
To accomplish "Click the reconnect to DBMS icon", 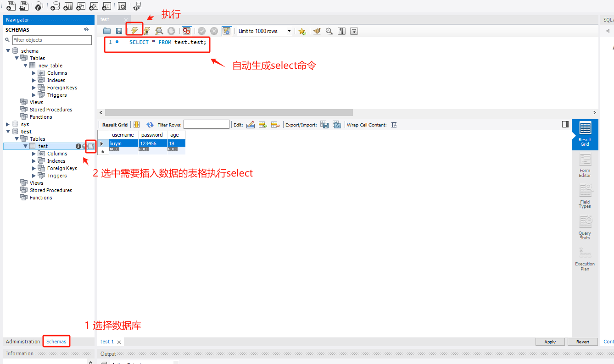I will click(x=137, y=6).
